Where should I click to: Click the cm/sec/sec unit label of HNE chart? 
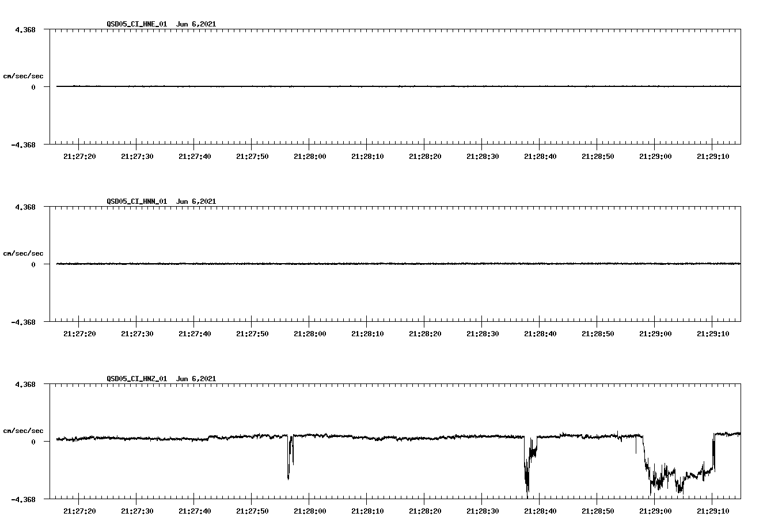(23, 76)
